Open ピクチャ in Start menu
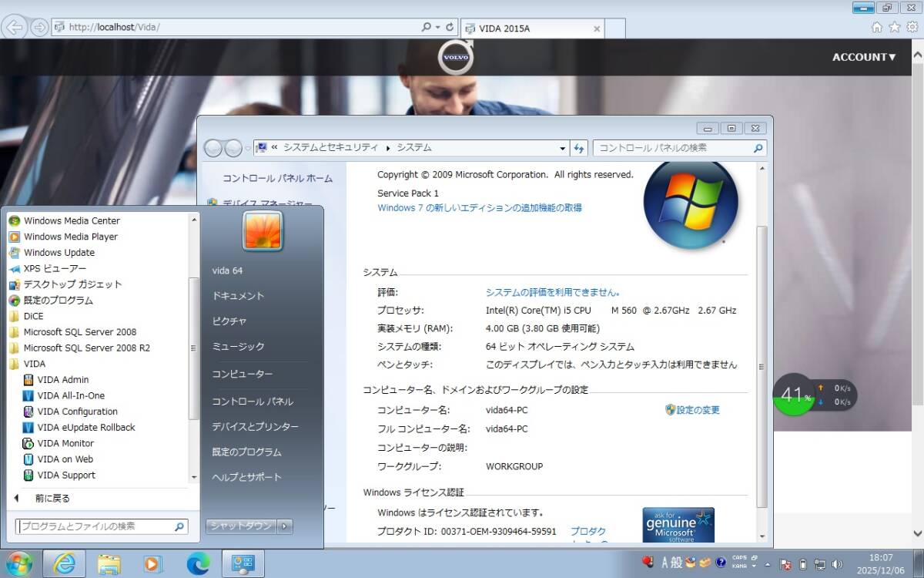Screen dimensions: 924x578 pos(229,321)
